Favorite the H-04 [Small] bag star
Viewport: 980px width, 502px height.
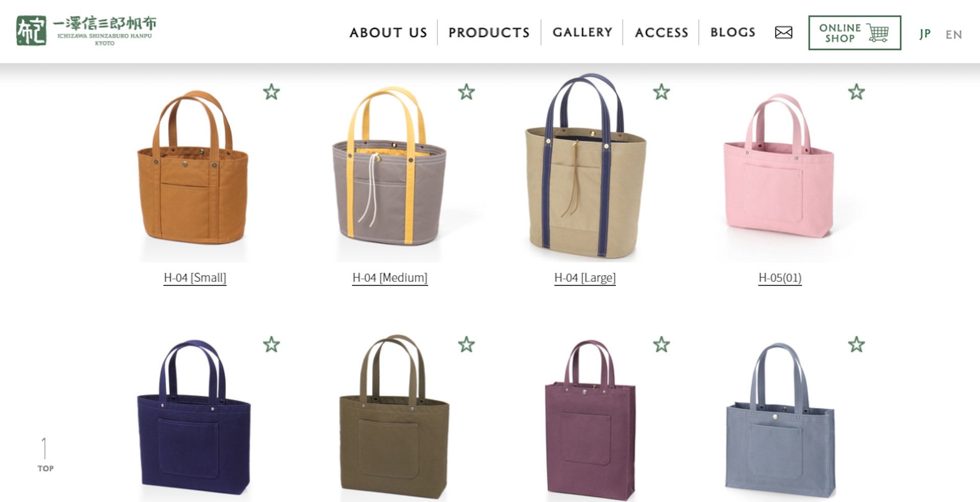[x=272, y=92]
